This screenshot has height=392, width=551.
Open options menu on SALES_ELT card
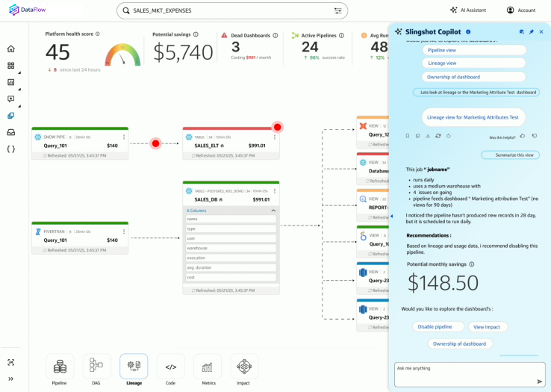pos(275,137)
